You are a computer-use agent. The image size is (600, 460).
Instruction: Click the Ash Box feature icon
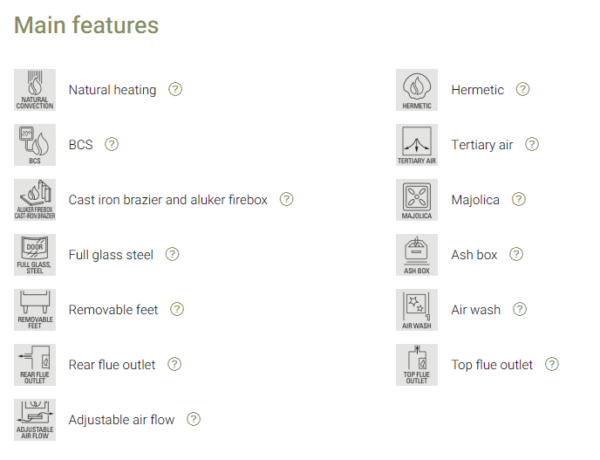coord(417,255)
